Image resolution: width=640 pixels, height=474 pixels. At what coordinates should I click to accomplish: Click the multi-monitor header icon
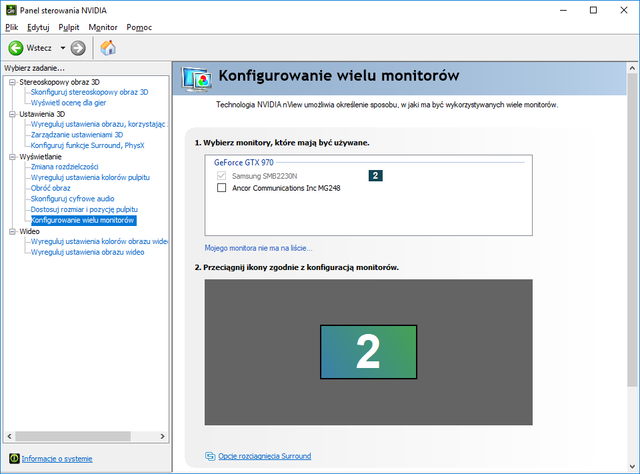pos(197,78)
